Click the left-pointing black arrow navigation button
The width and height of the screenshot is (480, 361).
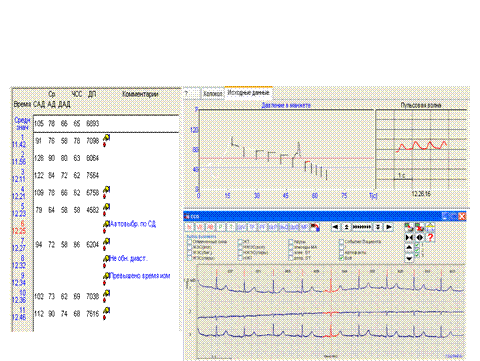click(x=335, y=227)
